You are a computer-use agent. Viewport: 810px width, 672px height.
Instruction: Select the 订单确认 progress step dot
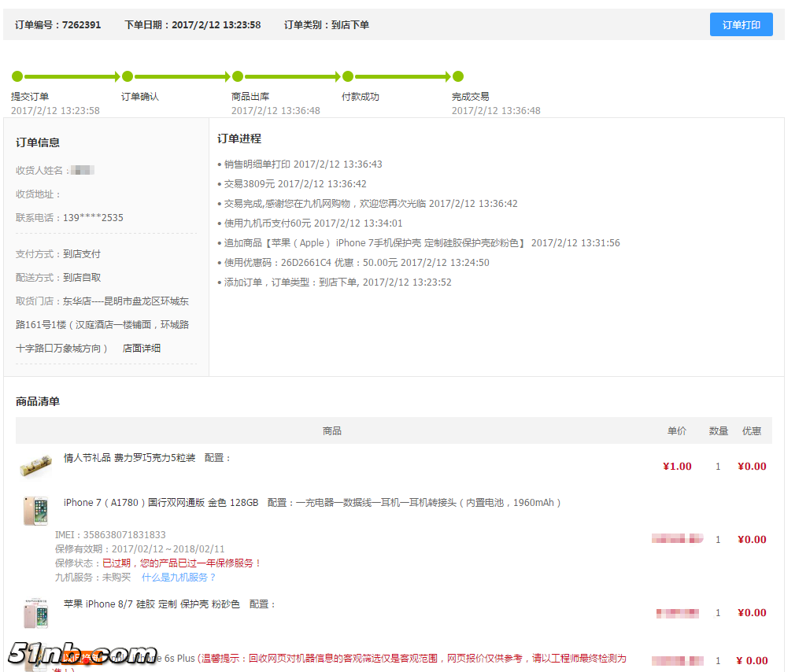pyautogui.click(x=128, y=76)
